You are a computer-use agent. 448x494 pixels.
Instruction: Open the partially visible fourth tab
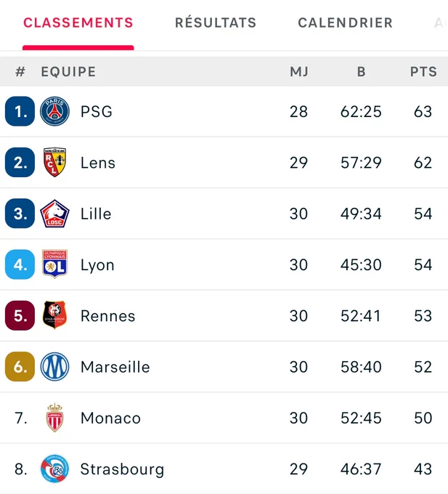coord(441,23)
